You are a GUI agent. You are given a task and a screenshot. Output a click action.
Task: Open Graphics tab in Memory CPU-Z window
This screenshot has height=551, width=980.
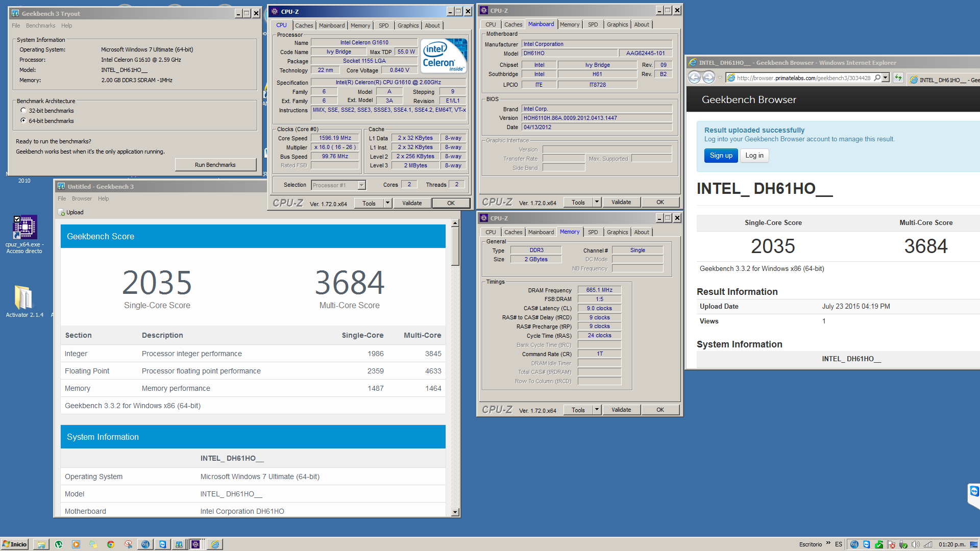(x=617, y=232)
